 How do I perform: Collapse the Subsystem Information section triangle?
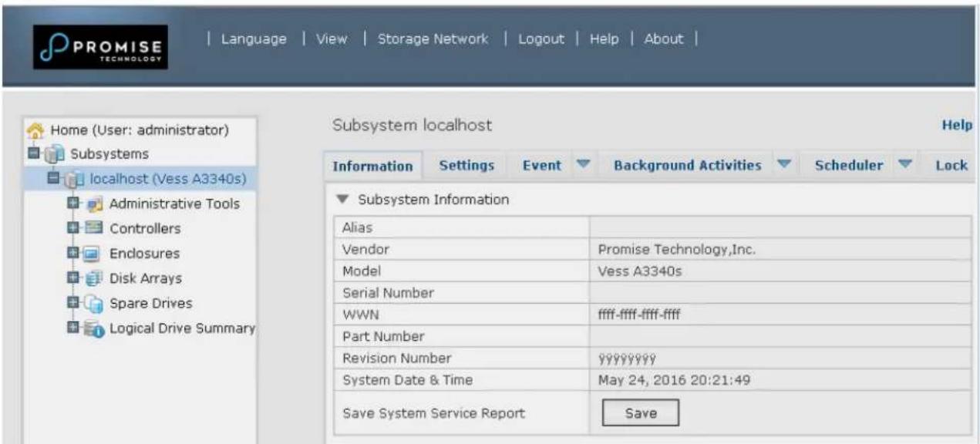tap(342, 200)
